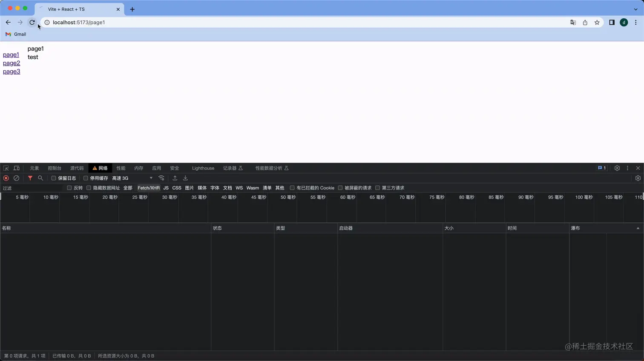The height and width of the screenshot is (361, 644).
Task: Tick the 被屏蔽的请求 checkbox
Action: click(340, 188)
